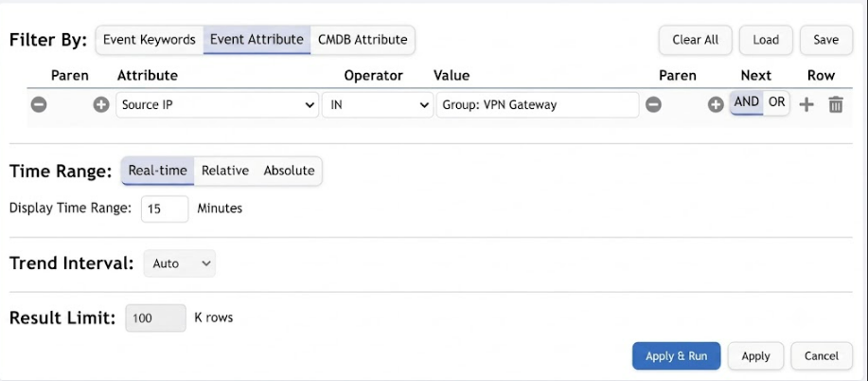Open the Source IP attribute dropdown
This screenshot has height=381, width=868.
click(217, 105)
